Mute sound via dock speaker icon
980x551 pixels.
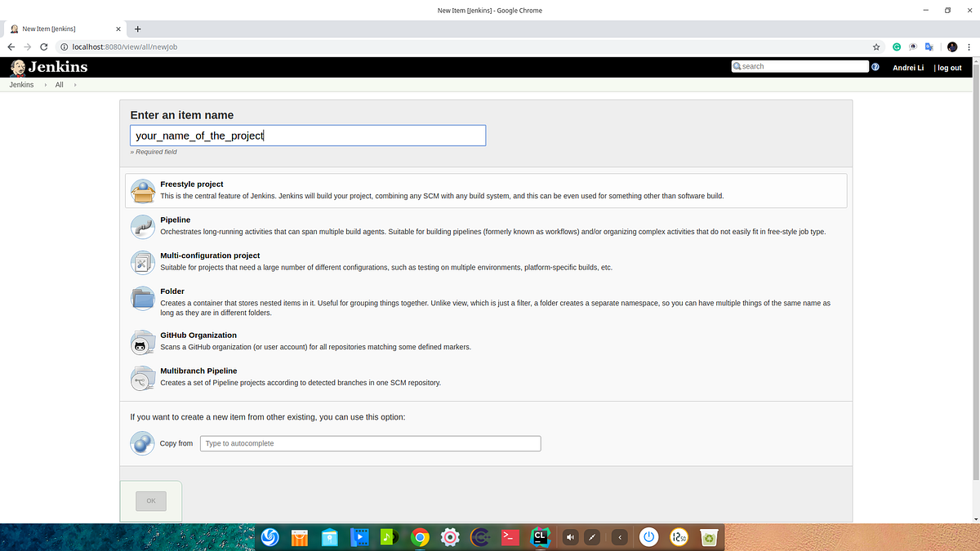click(x=571, y=537)
